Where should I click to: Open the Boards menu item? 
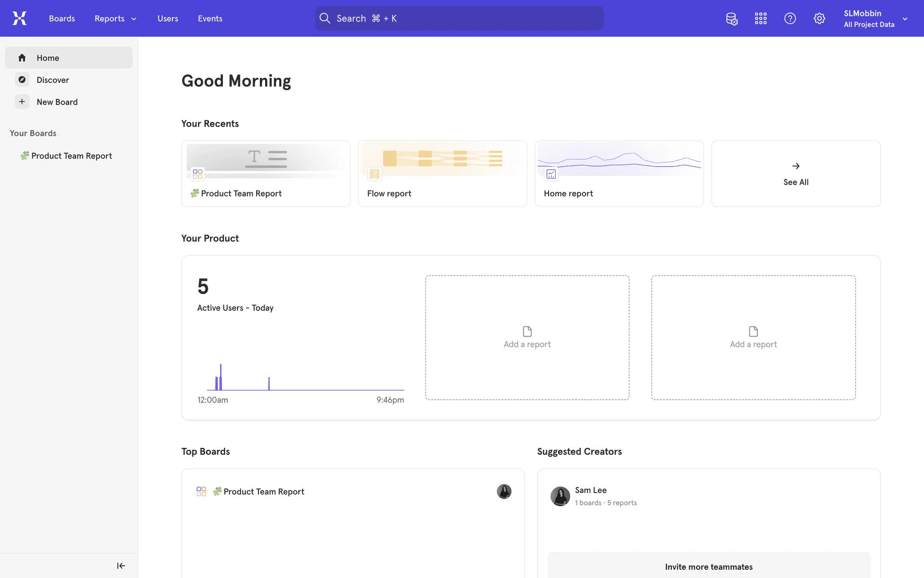coord(62,19)
